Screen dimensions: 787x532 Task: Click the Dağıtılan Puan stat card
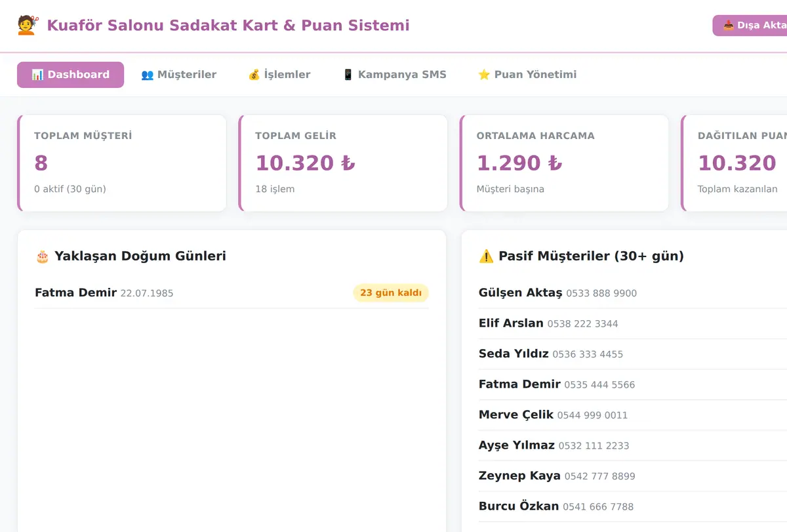pyautogui.click(x=735, y=163)
